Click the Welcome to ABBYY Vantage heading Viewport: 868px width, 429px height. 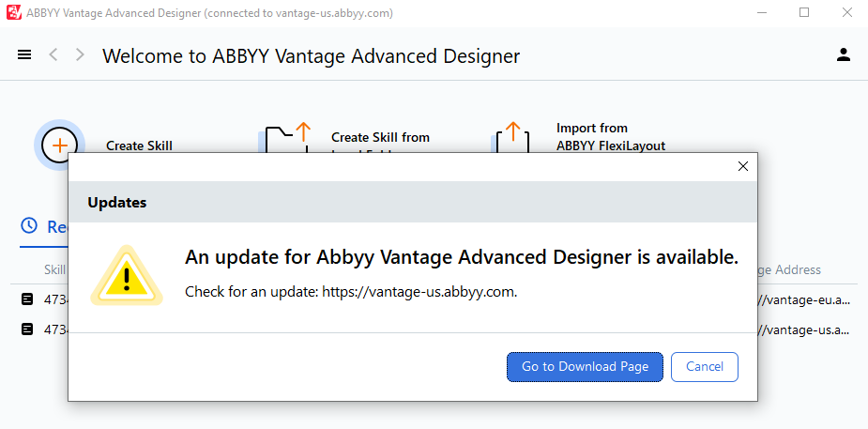point(312,56)
